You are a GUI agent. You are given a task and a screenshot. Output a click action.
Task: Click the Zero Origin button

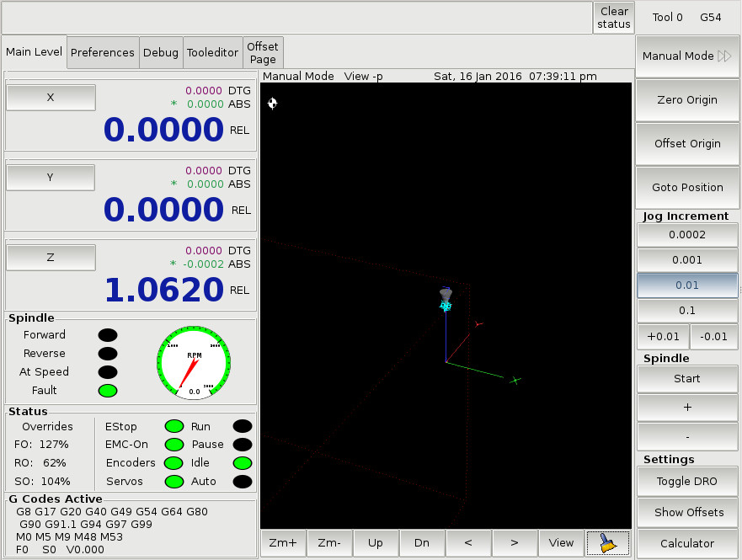click(687, 100)
